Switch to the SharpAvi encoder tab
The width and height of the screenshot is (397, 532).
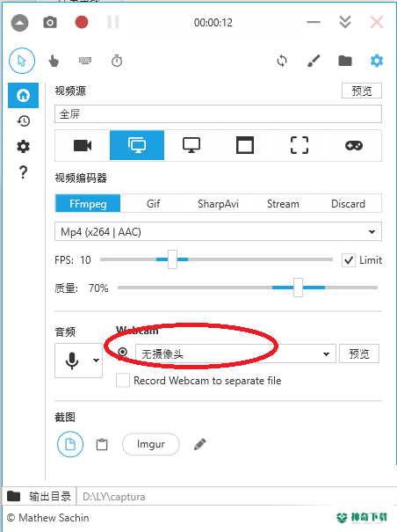tap(218, 204)
